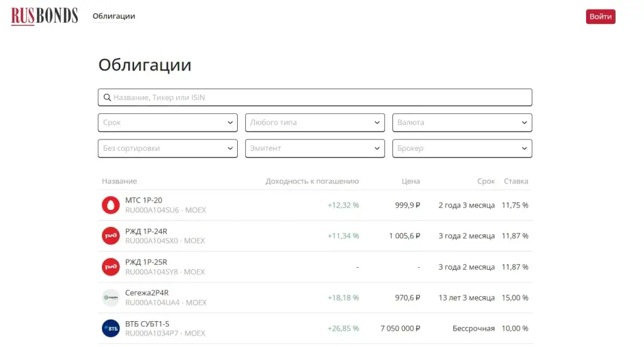Click the РЖД logo beside РЖД 1P-24R
644x347 pixels.
tap(111, 236)
